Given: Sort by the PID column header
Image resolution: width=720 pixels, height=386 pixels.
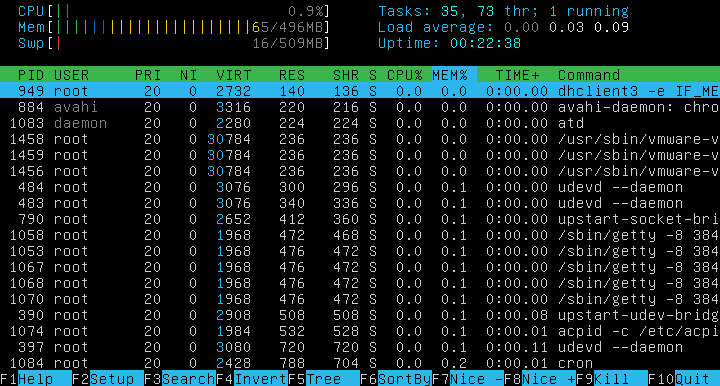Looking at the screenshot, I should (31, 75).
